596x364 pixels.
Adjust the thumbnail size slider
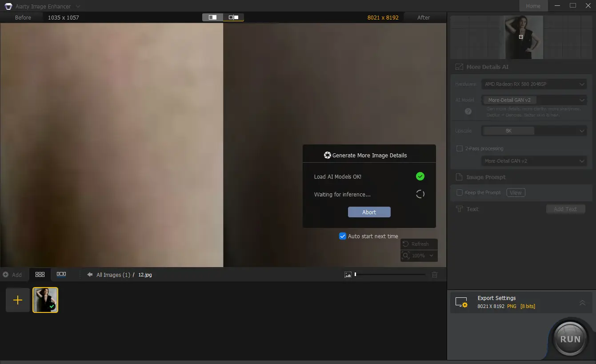pyautogui.click(x=390, y=275)
